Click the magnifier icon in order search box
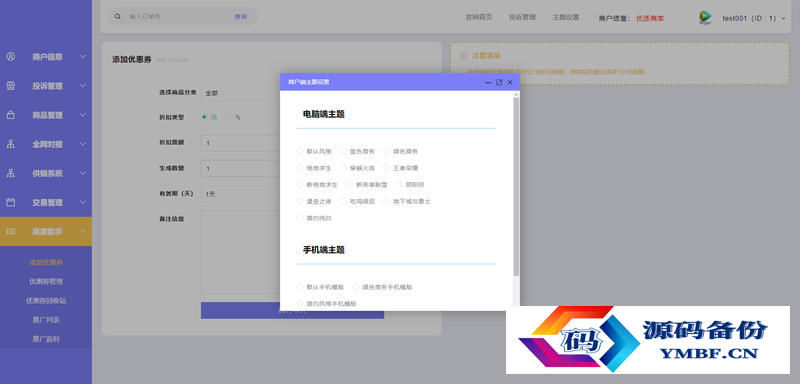 118,17
